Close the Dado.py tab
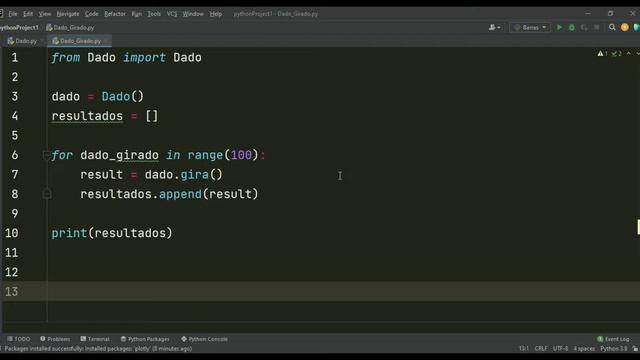The height and width of the screenshot is (360, 640). (42, 41)
